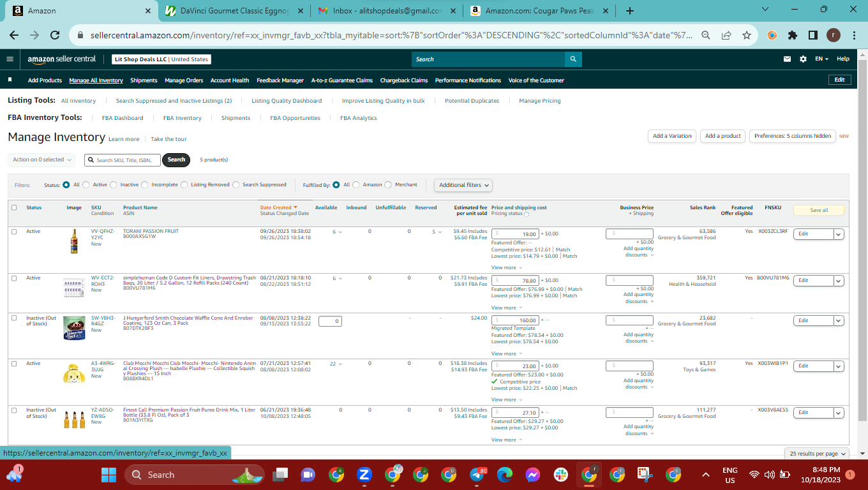
Task: Open Telegram from the taskbar
Action: tap(477, 475)
